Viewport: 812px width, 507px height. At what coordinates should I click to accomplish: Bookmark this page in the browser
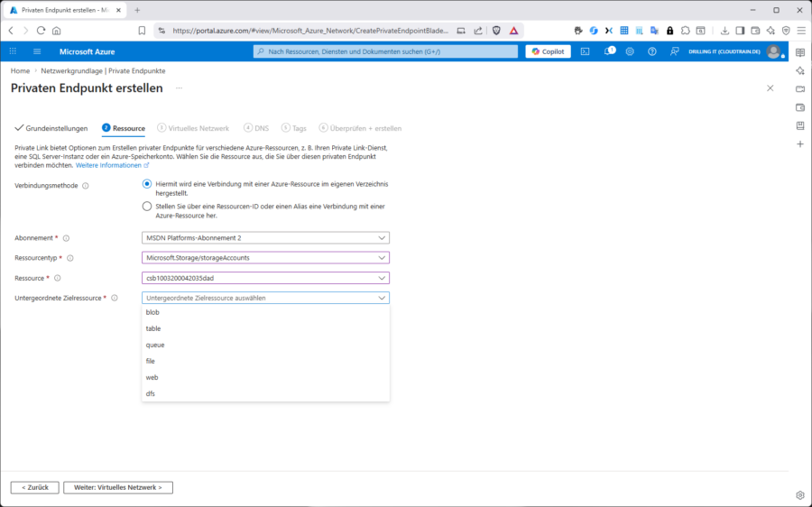142,31
